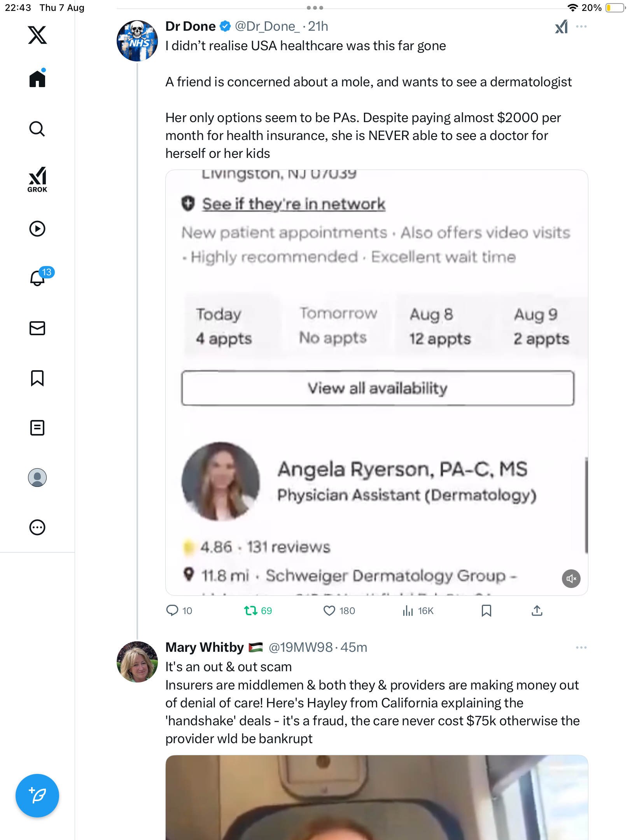The image size is (630, 840).
Task: Like Dr Done's post
Action: (329, 611)
